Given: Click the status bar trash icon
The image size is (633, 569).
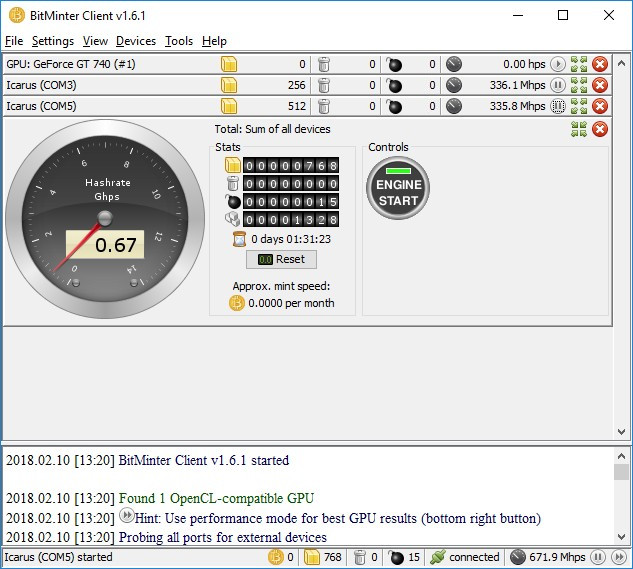Looking at the screenshot, I should (359, 557).
